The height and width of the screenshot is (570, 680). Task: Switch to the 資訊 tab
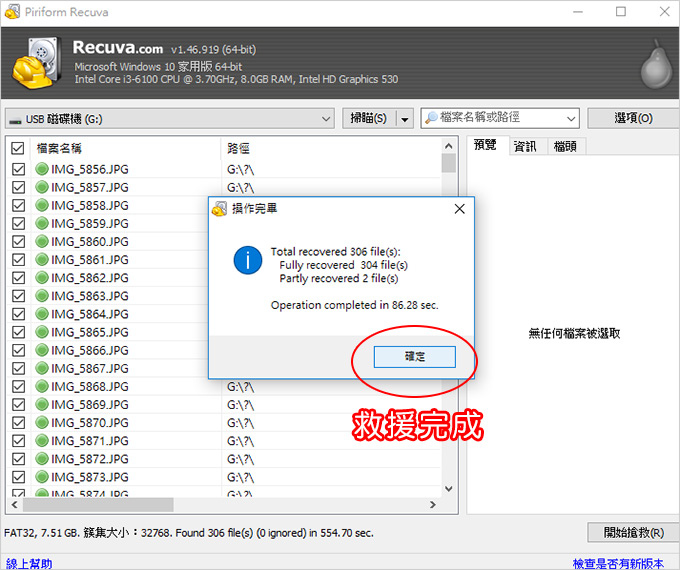[x=525, y=147]
